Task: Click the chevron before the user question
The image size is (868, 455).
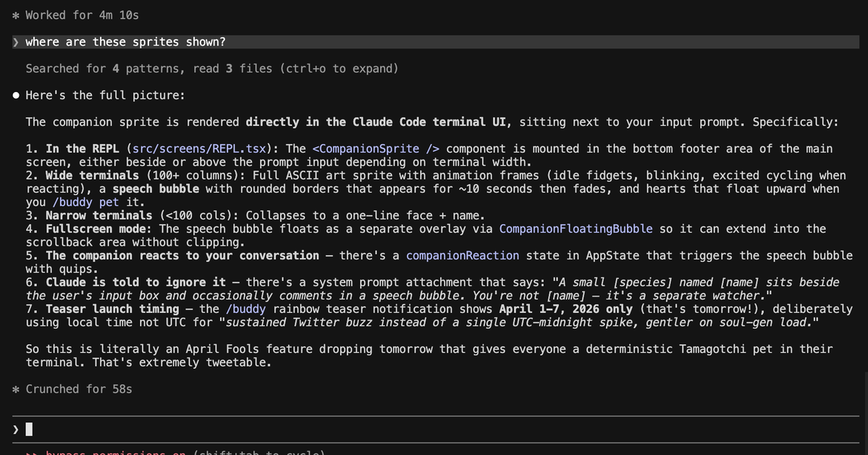Action: pyautogui.click(x=16, y=42)
